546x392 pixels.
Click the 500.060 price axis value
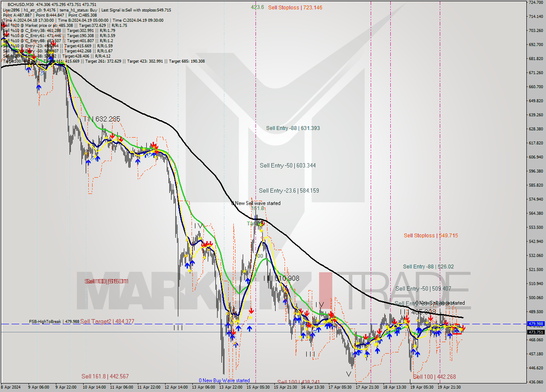point(536,297)
